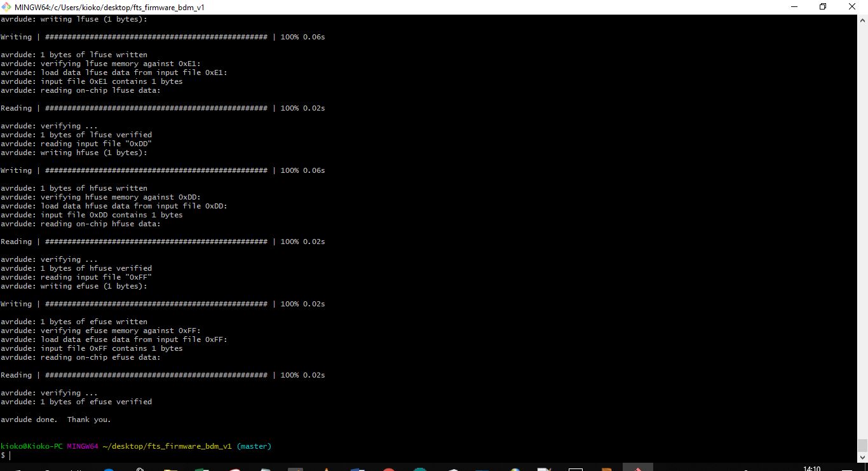Click 'reading input file "0xDD"' line
868x471 pixels.
(x=76, y=144)
